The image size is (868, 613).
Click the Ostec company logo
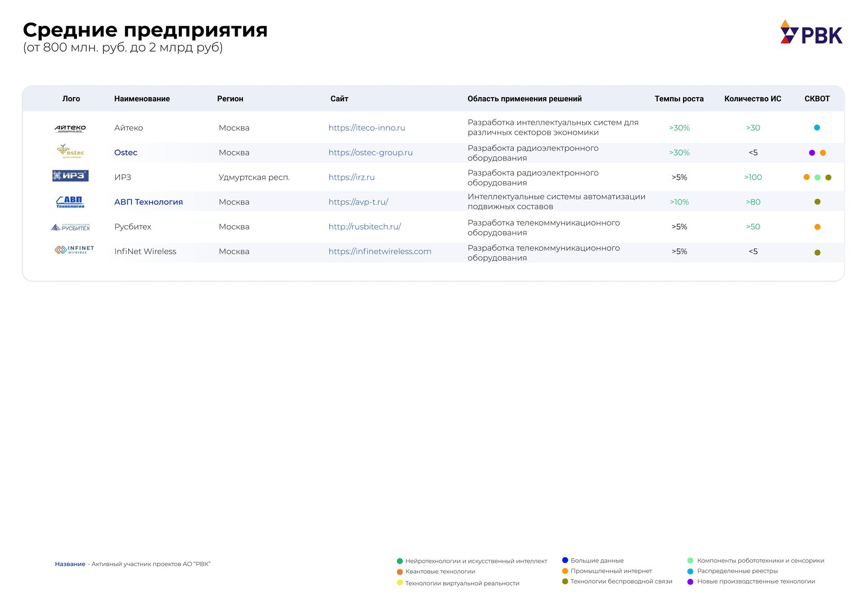click(70, 151)
